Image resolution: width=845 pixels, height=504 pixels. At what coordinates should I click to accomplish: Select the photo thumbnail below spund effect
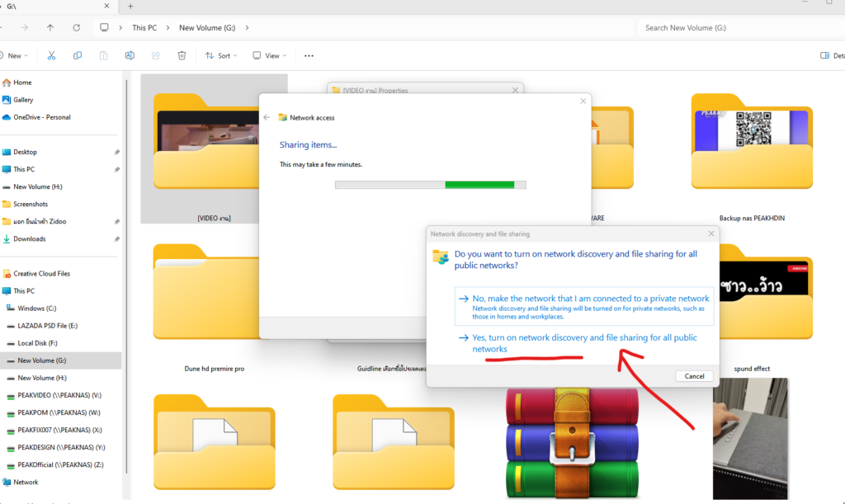point(750,438)
